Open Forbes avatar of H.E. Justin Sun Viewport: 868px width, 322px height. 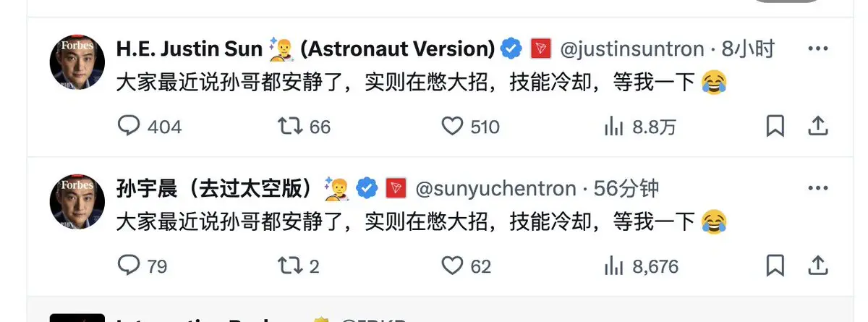pyautogui.click(x=77, y=62)
